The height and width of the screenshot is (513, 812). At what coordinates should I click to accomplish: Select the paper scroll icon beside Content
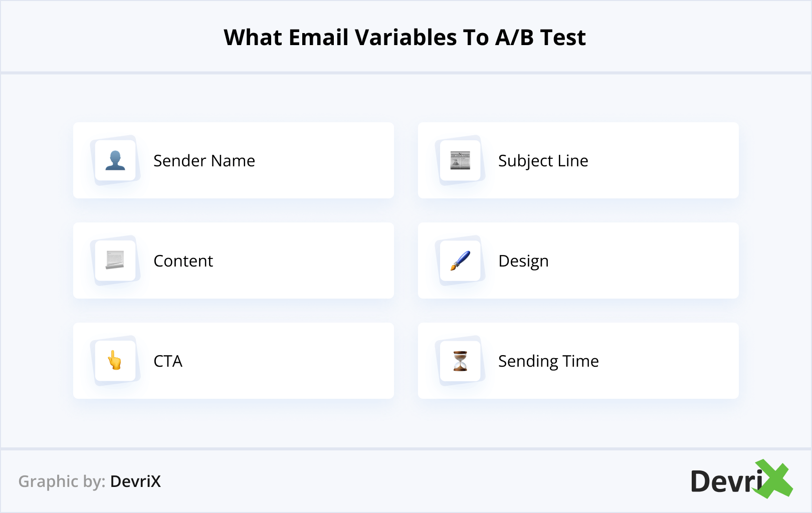pos(115,261)
